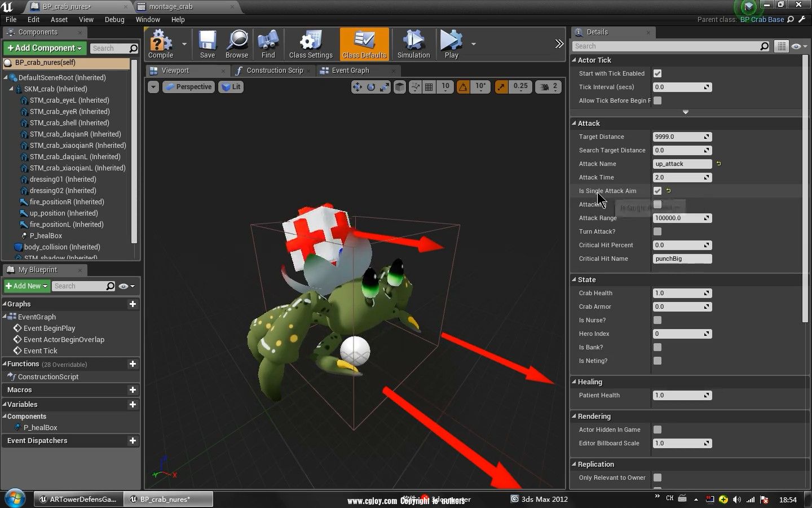
Task: Open the Find tool
Action: pyautogui.click(x=268, y=44)
